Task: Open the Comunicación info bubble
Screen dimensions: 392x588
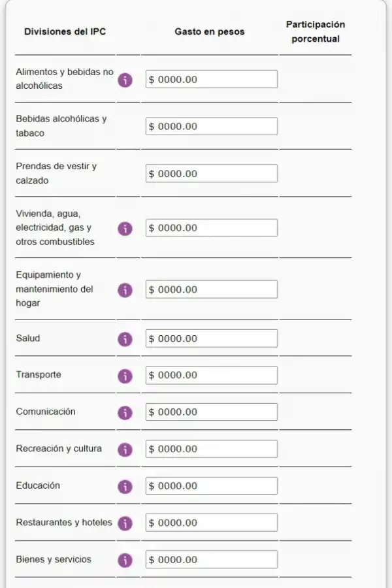Action: point(125,412)
